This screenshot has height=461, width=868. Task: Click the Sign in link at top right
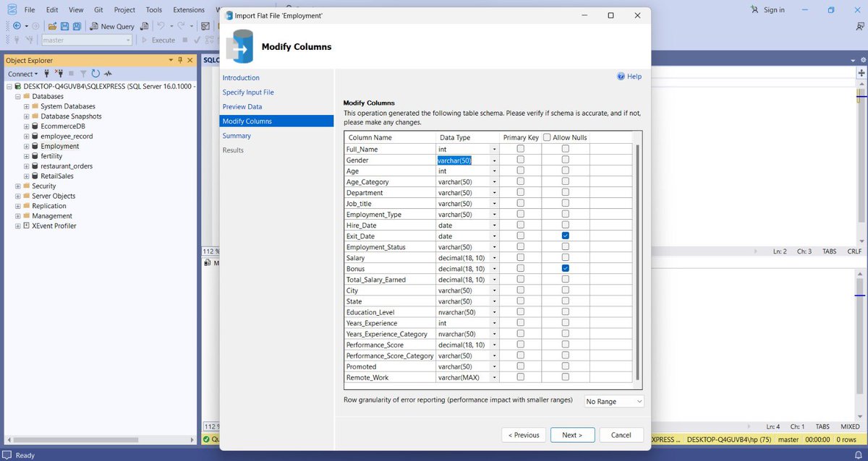774,10
